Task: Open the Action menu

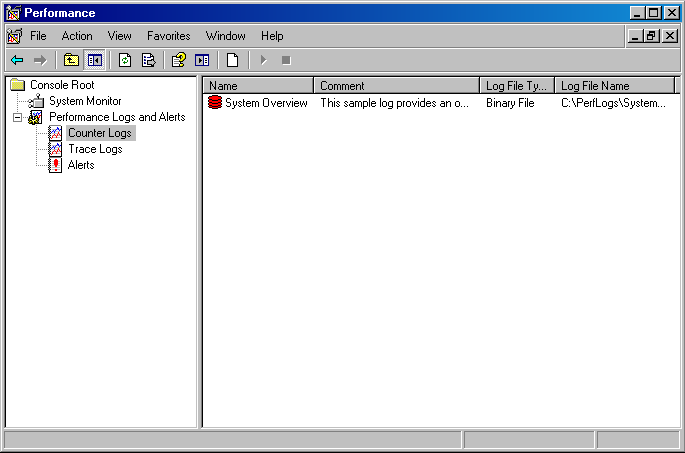Action: (x=77, y=36)
